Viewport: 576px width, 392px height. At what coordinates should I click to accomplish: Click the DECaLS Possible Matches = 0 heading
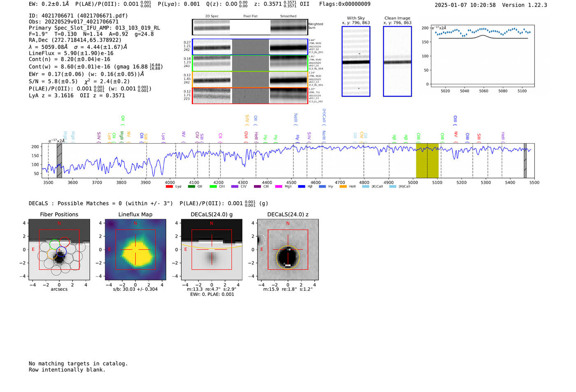coord(101,203)
